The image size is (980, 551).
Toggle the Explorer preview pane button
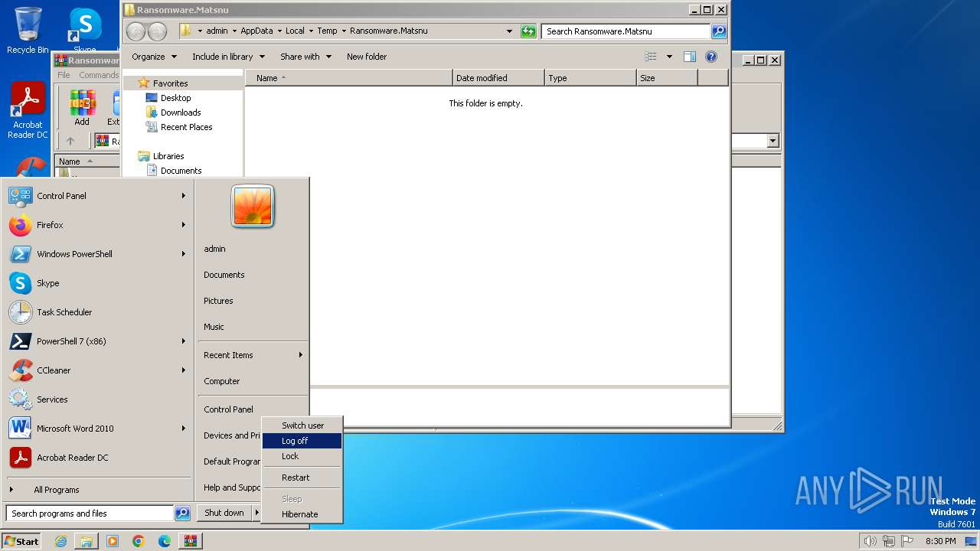click(x=690, y=57)
